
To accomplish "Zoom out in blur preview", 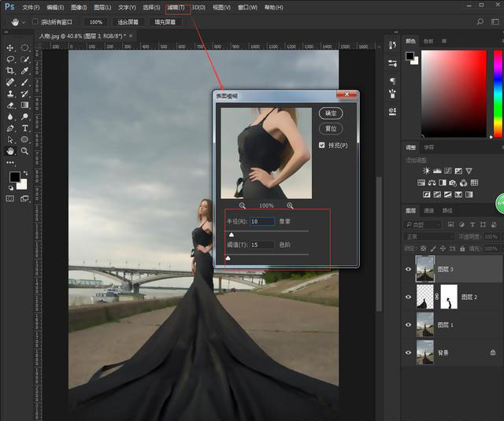I will click(243, 205).
